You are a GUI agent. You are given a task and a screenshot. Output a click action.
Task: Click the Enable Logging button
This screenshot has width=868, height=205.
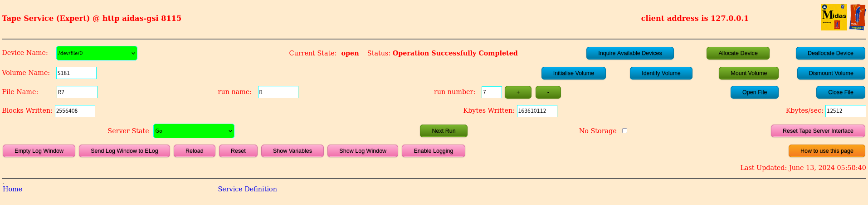434,151
